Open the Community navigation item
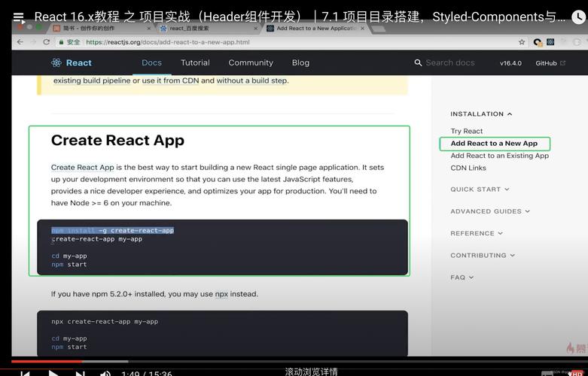Screen dimensions: 588x376 coord(251,62)
